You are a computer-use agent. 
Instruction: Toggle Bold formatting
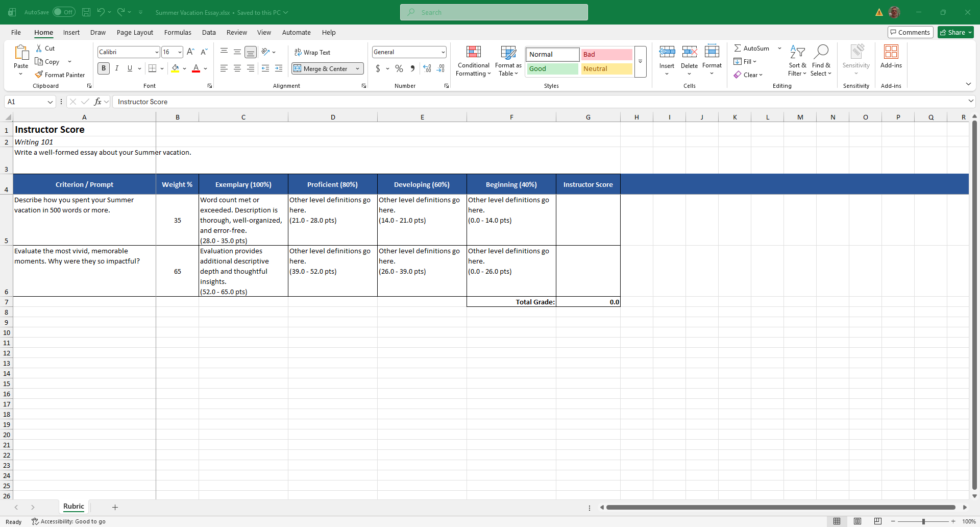pos(104,68)
